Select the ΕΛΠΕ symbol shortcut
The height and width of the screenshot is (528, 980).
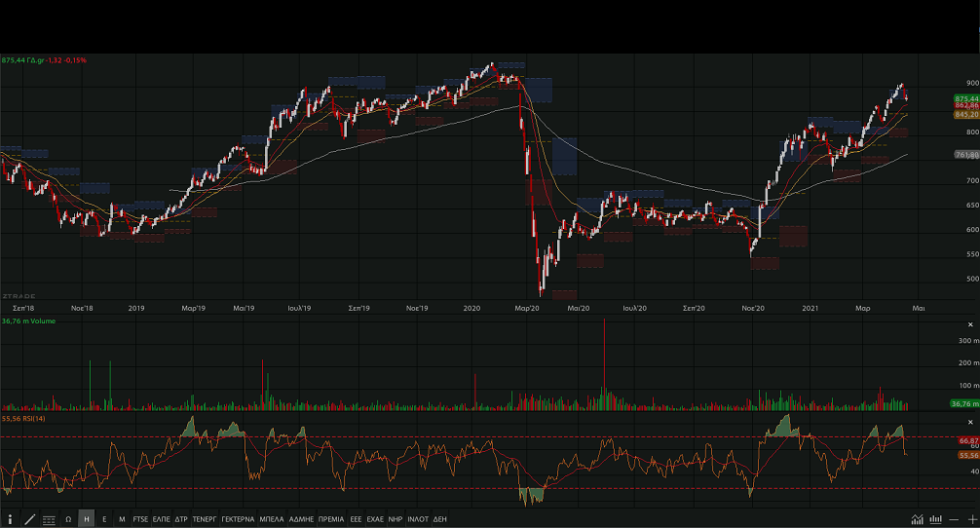tap(162, 519)
